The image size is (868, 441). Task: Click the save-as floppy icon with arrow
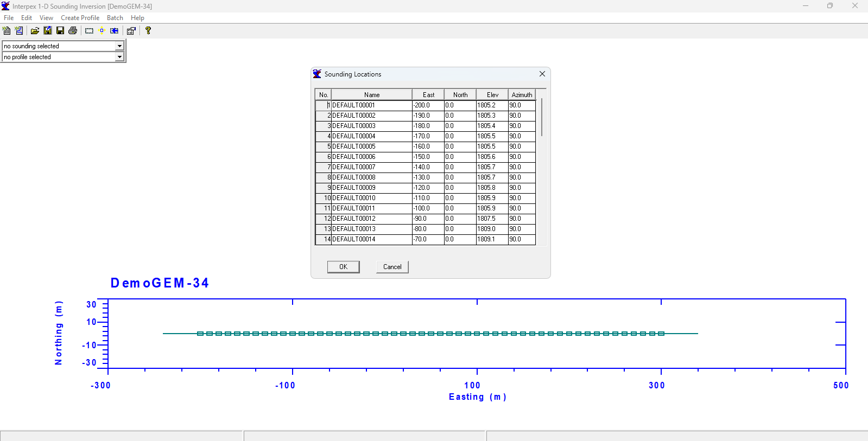[x=48, y=31]
